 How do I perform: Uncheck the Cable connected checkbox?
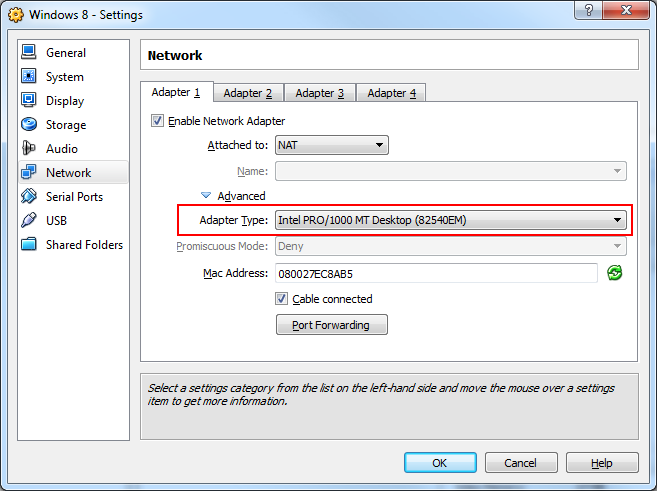coord(282,299)
